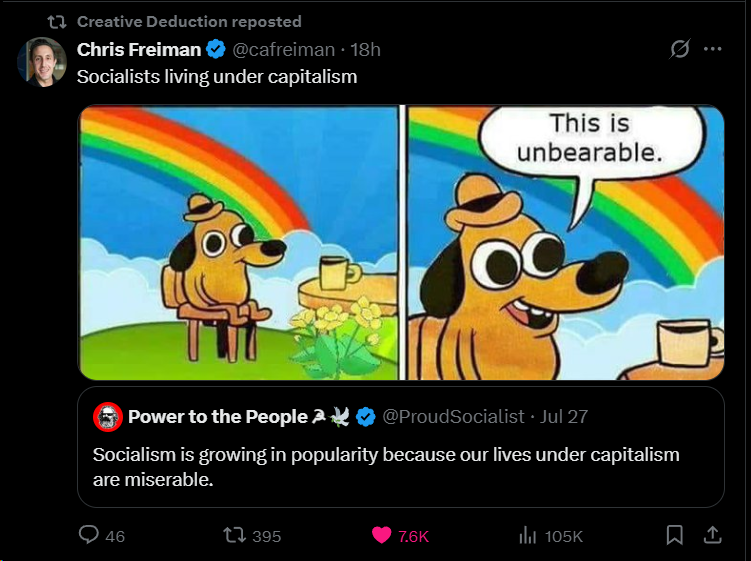Bookmark this post
The image size is (751, 561).
pyautogui.click(x=675, y=536)
